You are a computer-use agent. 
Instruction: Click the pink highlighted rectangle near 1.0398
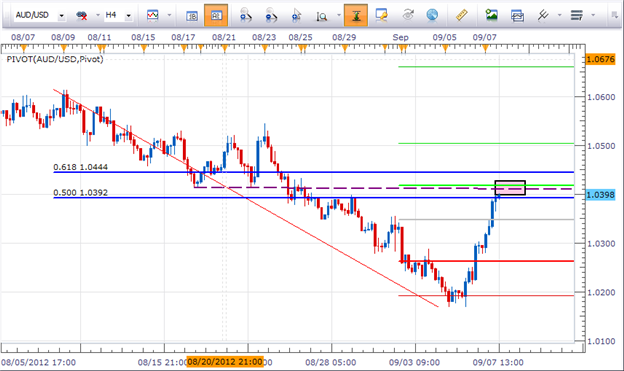pyautogui.click(x=510, y=187)
